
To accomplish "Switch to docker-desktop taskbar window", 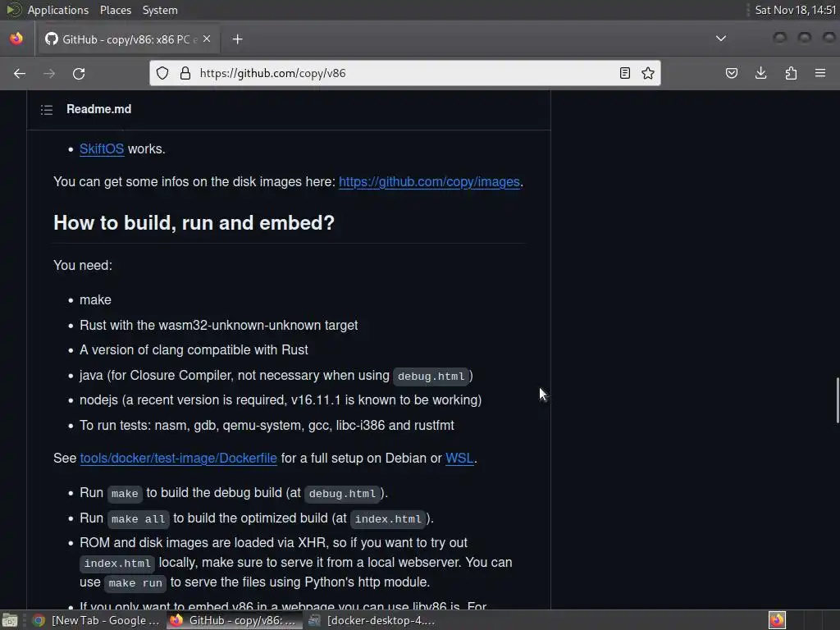I will [x=372, y=620].
